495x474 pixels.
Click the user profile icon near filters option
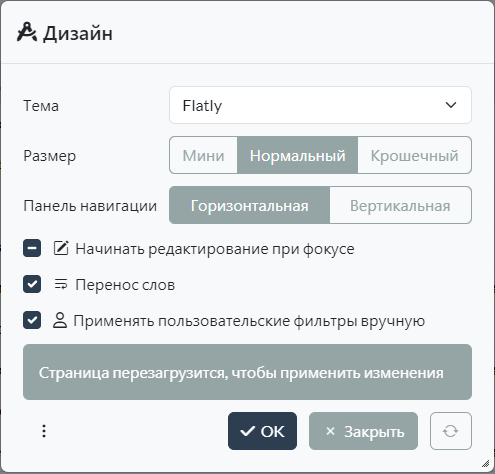tap(60, 320)
